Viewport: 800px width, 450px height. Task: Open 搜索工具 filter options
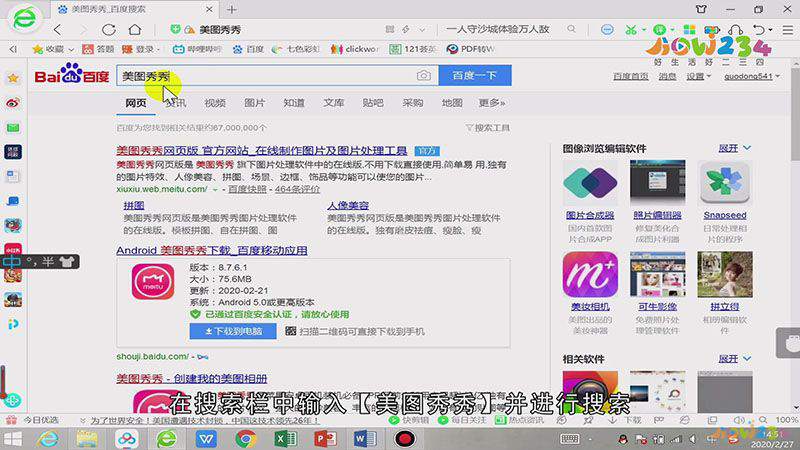click(x=487, y=128)
